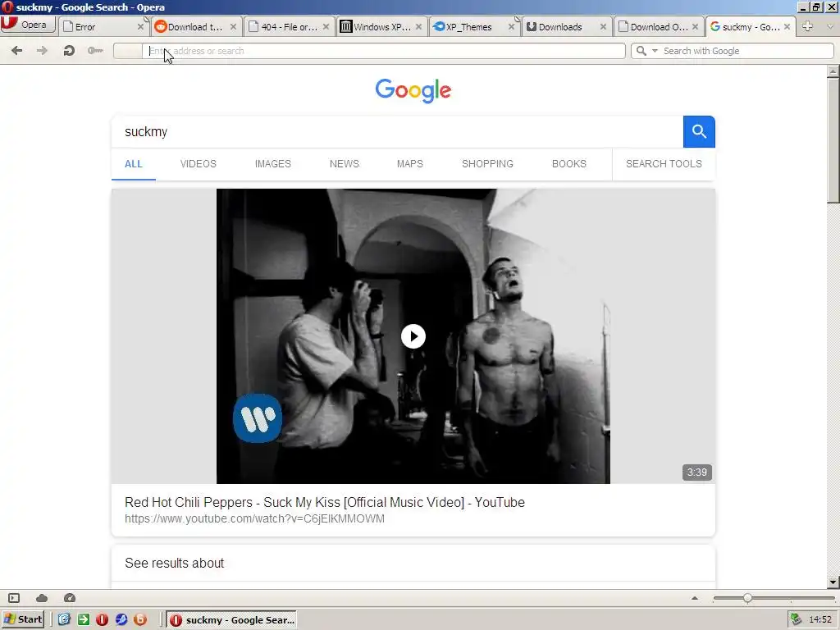
Task: Select the ALL results tab
Action: tap(134, 164)
